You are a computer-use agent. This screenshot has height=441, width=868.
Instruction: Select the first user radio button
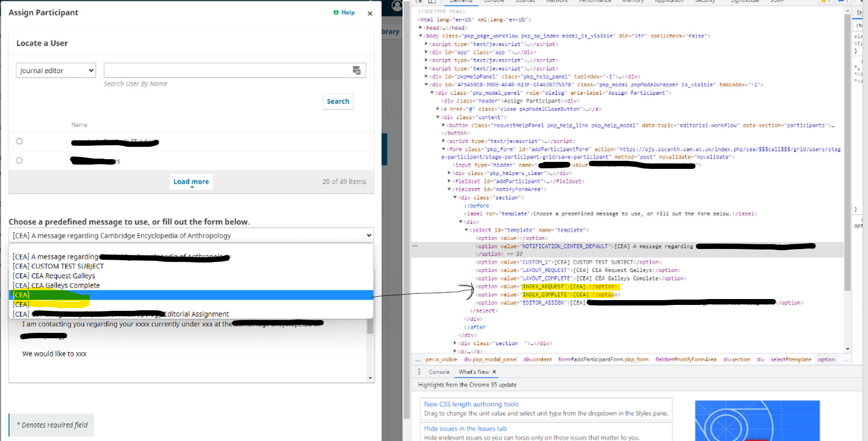coord(19,141)
